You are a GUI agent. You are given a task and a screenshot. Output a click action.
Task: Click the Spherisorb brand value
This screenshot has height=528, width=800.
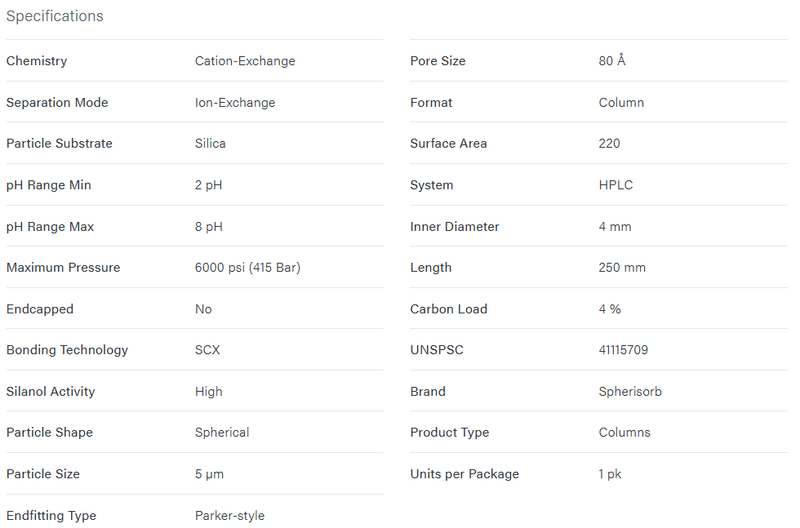click(x=630, y=392)
